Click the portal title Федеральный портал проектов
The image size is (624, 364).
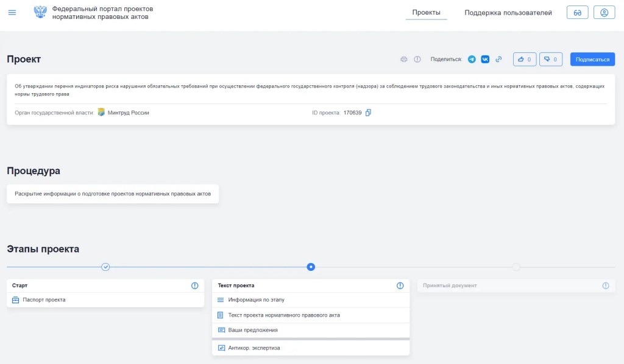(102, 13)
